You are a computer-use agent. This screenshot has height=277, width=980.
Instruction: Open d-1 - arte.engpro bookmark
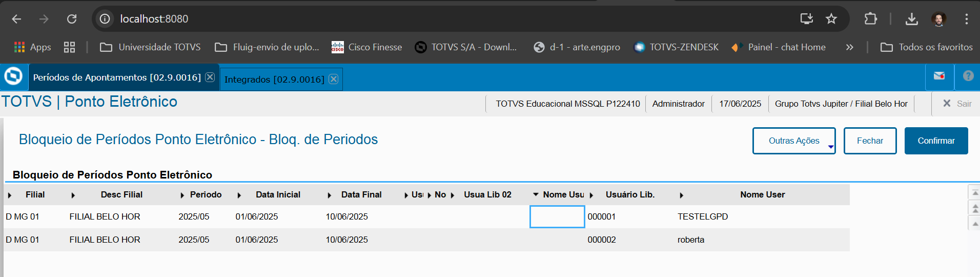point(577,47)
